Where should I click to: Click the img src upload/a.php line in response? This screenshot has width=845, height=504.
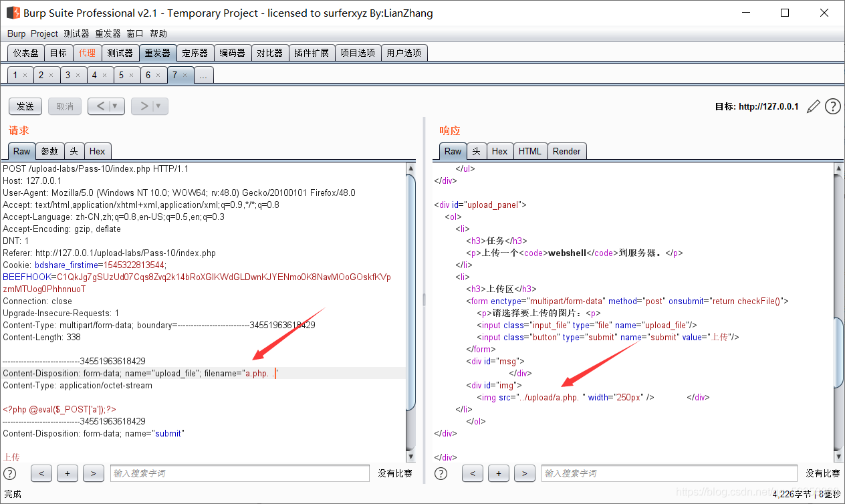coord(566,397)
